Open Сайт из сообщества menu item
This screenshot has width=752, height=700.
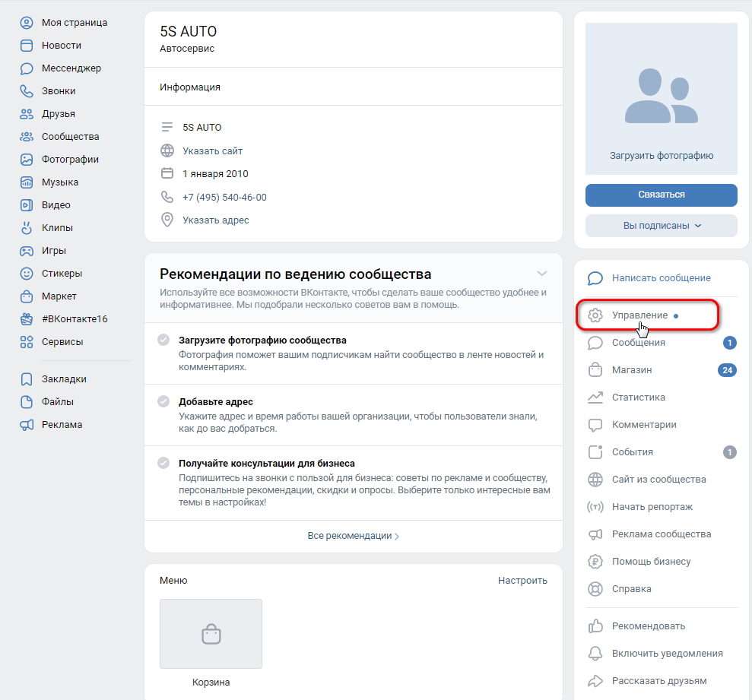659,480
